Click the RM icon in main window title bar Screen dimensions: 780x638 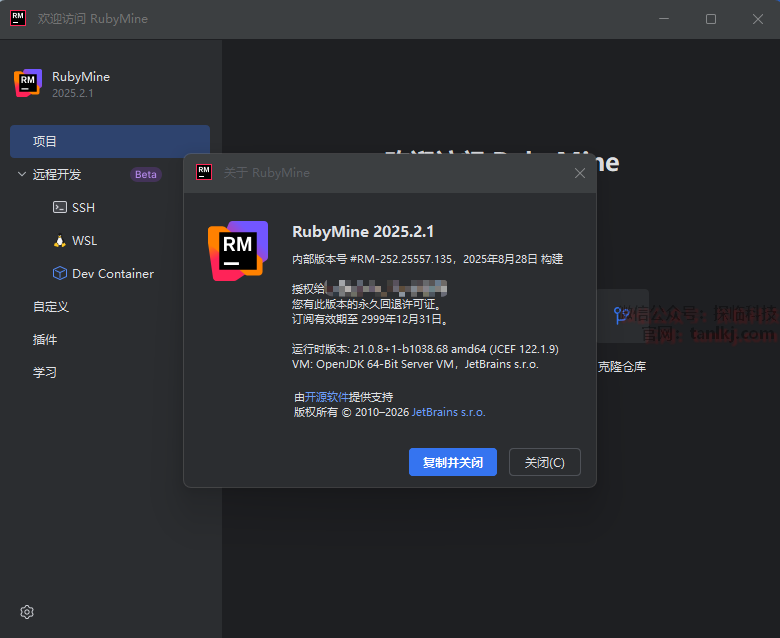[x=18, y=18]
